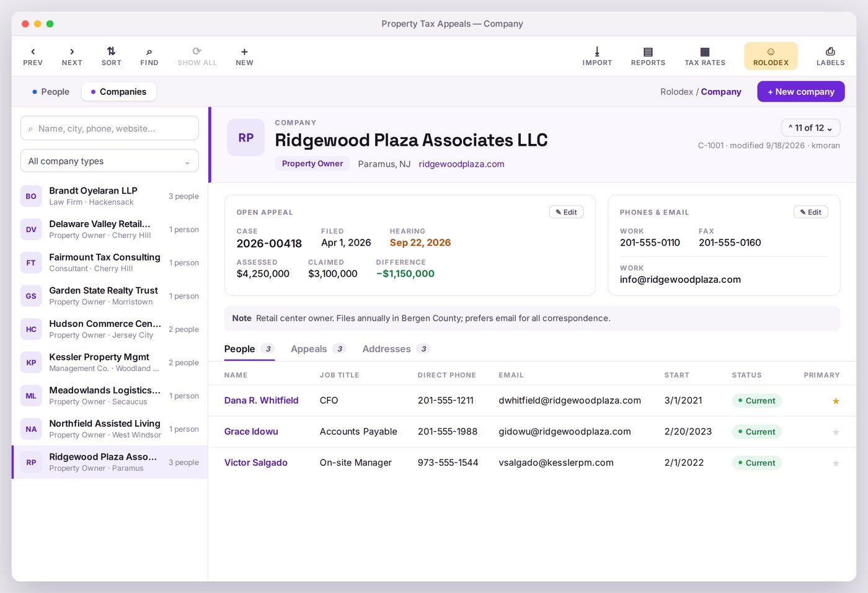Switch to the Companies view
This screenshot has width=868, height=593.
pyautogui.click(x=118, y=92)
